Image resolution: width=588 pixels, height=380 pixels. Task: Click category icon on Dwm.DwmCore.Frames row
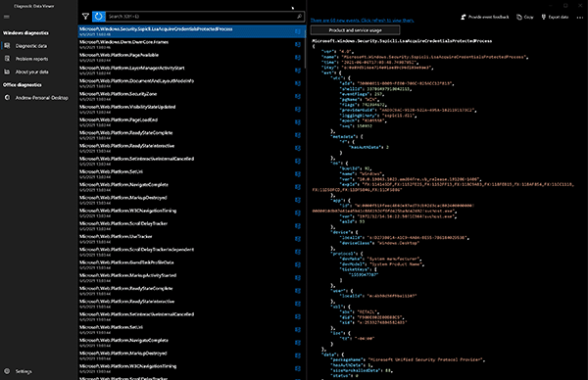pos(298,45)
